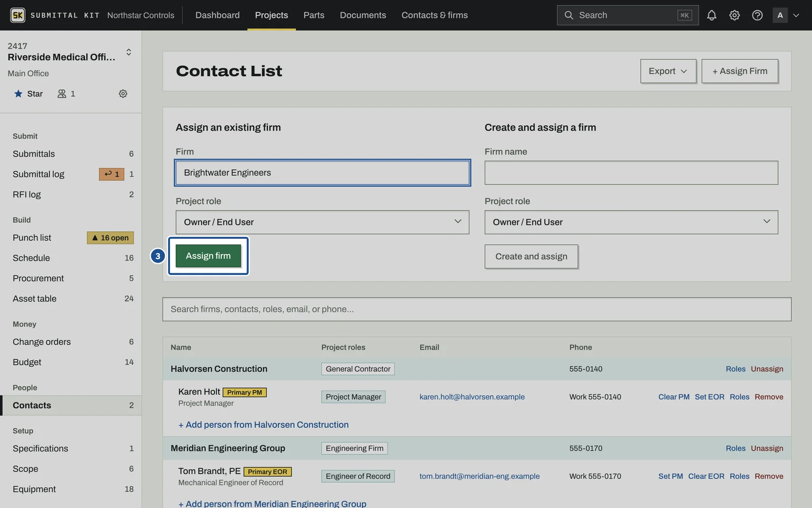
Task: Click Create and assign button
Action: [x=531, y=257]
